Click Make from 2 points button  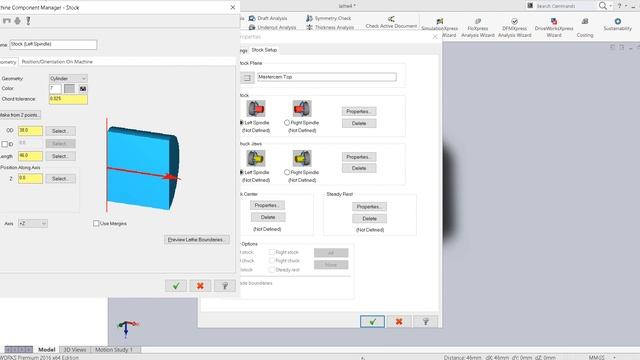(x=20, y=115)
